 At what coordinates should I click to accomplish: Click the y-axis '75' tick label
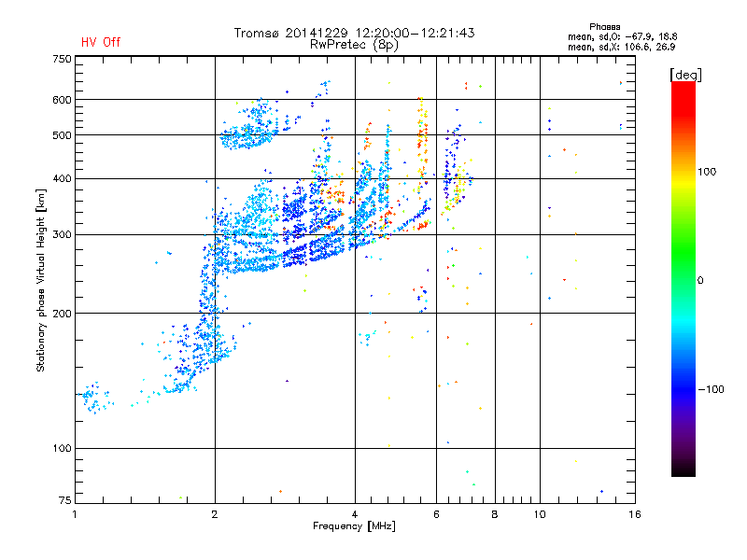point(65,500)
